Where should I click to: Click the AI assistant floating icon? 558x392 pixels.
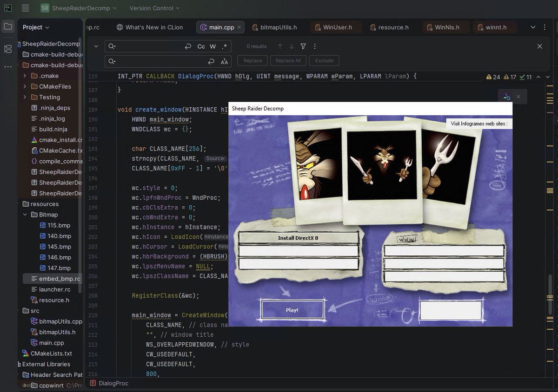pos(506,97)
